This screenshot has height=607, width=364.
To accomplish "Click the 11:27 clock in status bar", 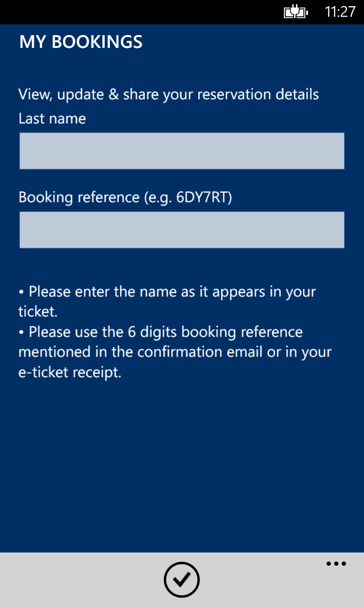I will tap(340, 12).
